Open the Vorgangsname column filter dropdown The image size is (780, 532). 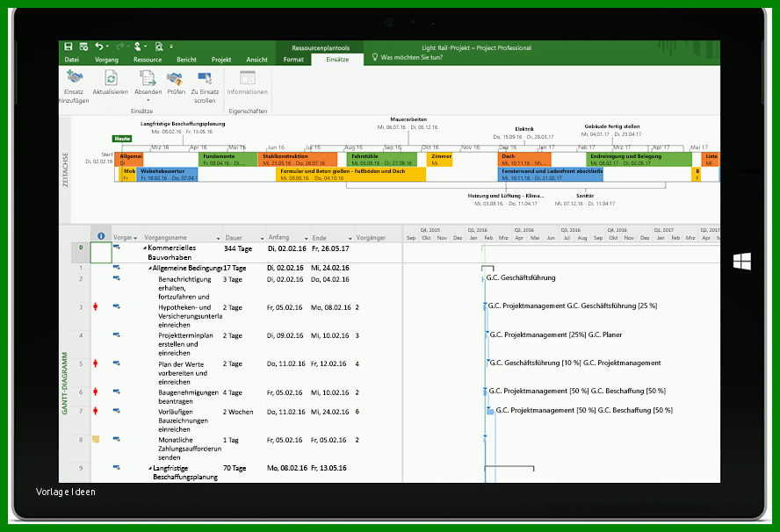click(x=218, y=238)
